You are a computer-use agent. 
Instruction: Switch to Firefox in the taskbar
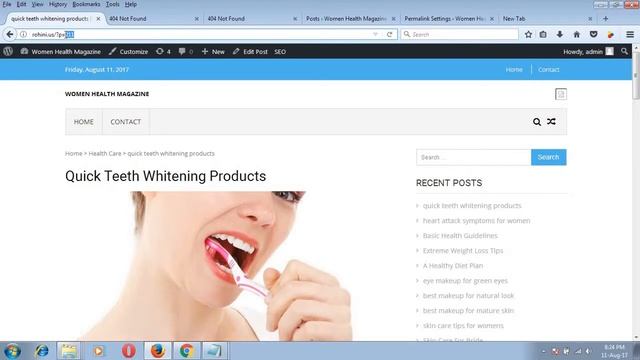(x=158, y=351)
